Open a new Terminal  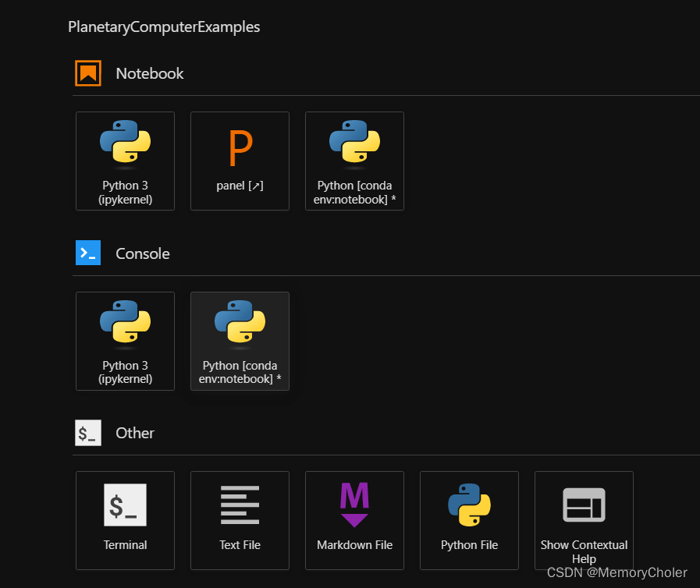coord(125,521)
